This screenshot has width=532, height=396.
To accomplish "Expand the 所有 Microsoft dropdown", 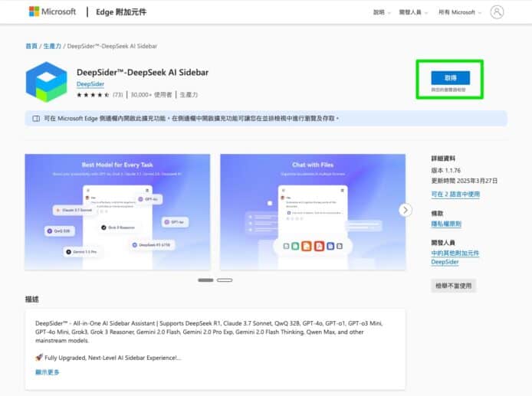I will point(461,12).
